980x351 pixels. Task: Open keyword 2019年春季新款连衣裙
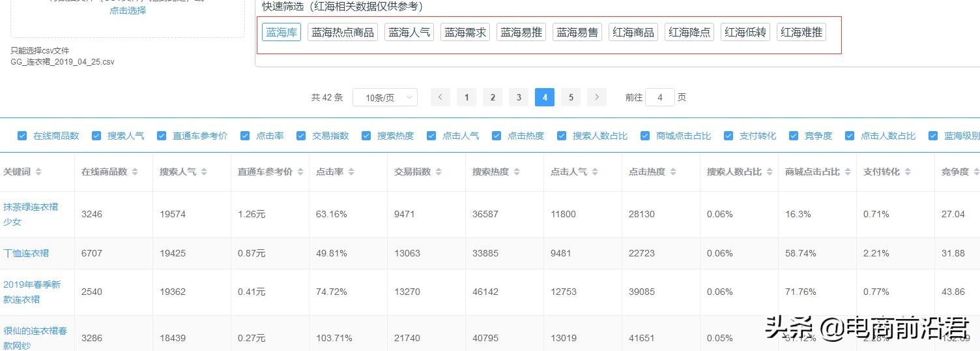pos(32,292)
